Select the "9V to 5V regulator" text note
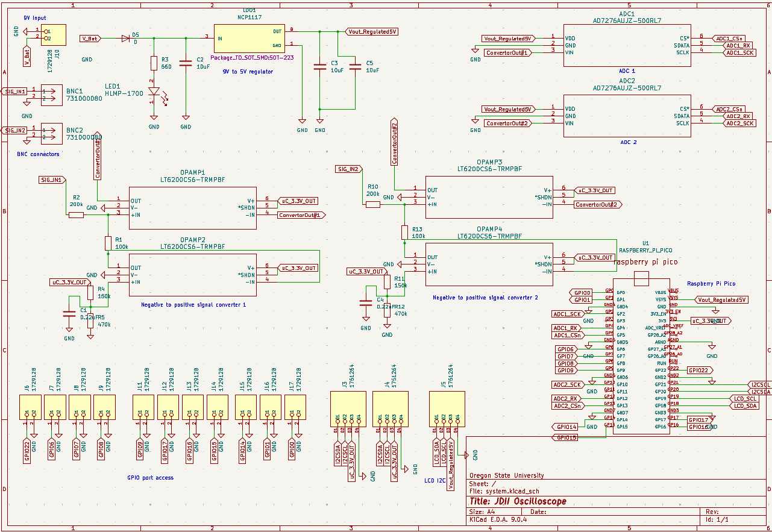 [x=248, y=72]
